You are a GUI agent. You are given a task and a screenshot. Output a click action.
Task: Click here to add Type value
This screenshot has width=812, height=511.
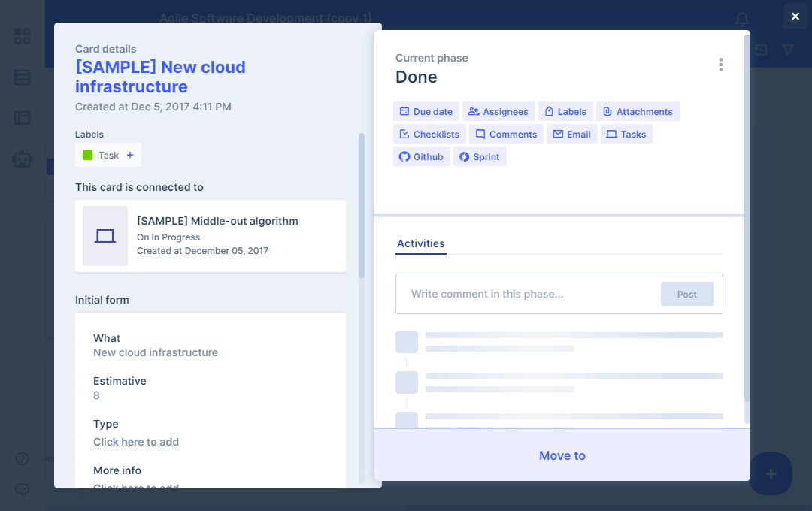[136, 442]
